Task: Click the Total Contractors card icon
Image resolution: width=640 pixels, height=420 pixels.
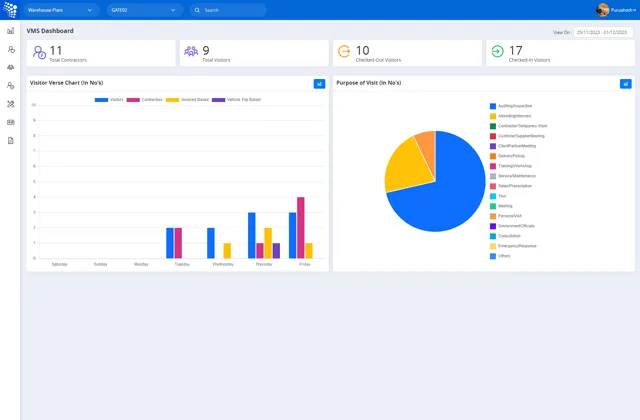Action: click(39, 53)
